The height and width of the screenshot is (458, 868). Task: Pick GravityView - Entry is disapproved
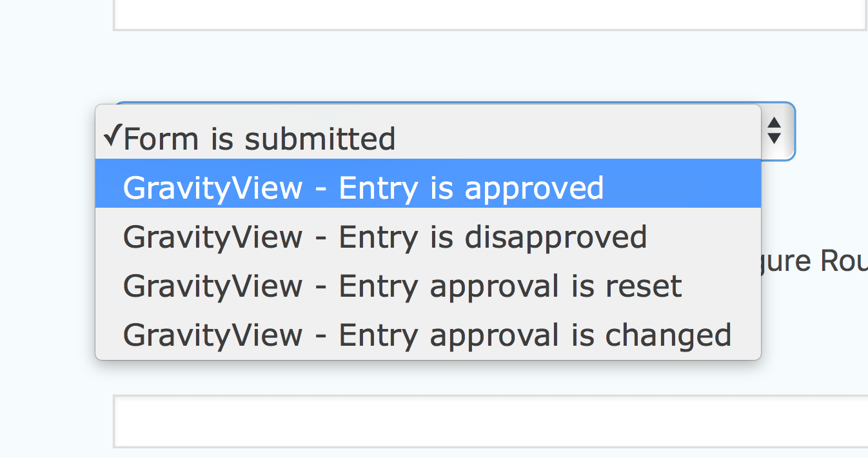coord(428,236)
